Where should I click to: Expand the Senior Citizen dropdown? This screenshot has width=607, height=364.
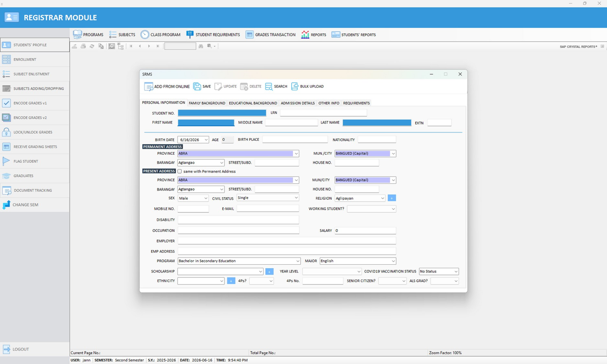tap(404, 281)
